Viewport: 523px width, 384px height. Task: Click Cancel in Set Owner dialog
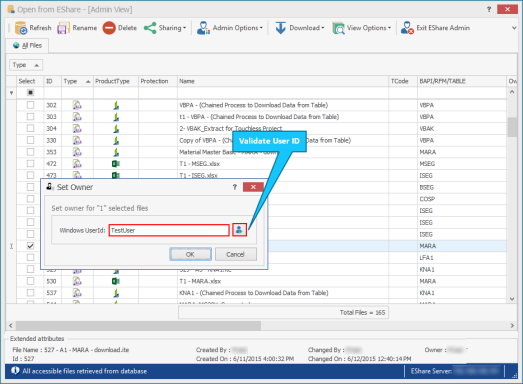[235, 254]
